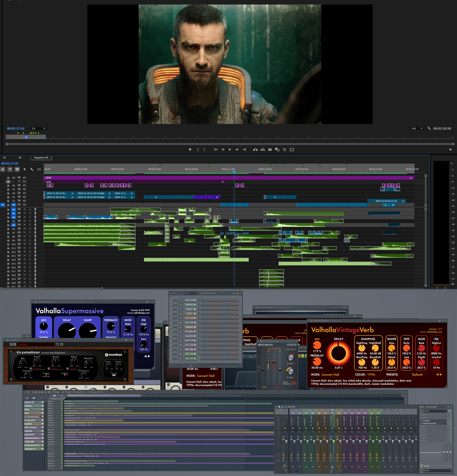Select the alarm channel in Channel rack
Image resolution: width=457 pixels, height=476 pixels.
[191, 314]
